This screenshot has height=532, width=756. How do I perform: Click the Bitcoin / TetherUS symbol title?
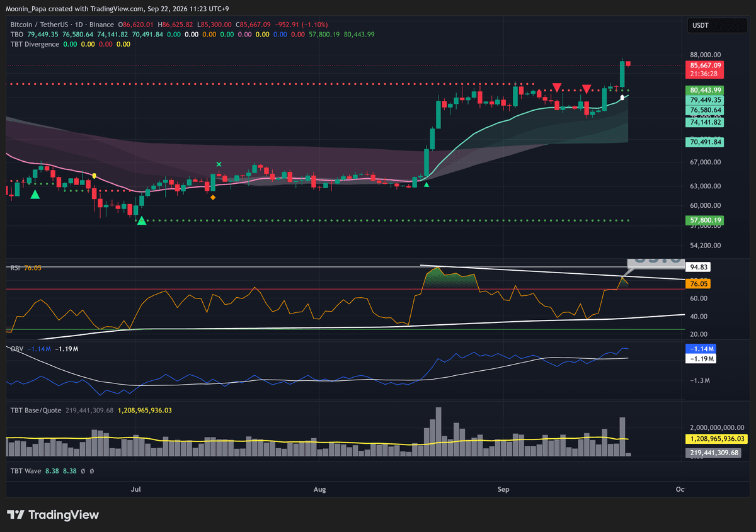(x=40, y=25)
